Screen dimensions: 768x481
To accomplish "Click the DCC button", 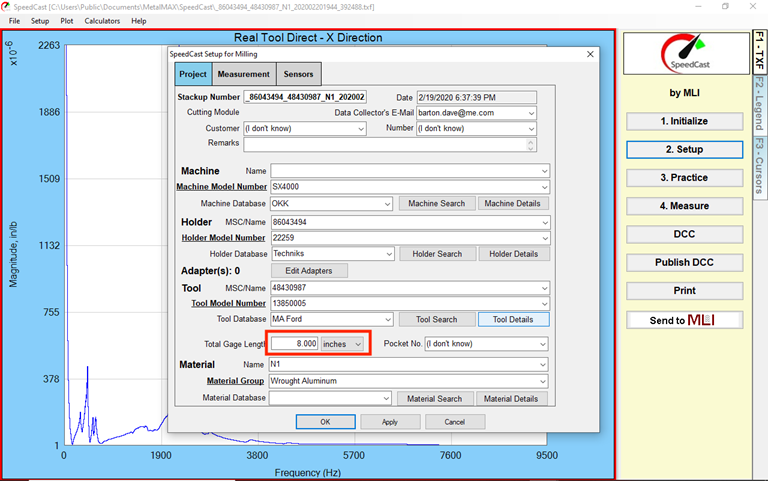I will [684, 234].
